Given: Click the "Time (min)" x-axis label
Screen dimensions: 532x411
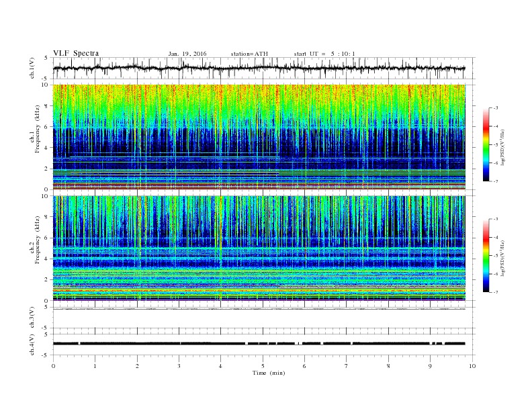Looking at the screenshot, I should pyautogui.click(x=269, y=373).
